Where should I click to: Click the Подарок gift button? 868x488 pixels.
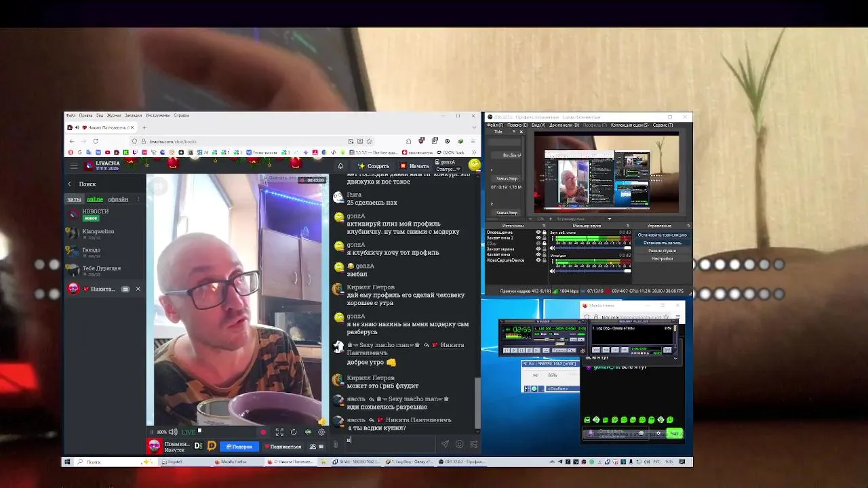tap(239, 447)
